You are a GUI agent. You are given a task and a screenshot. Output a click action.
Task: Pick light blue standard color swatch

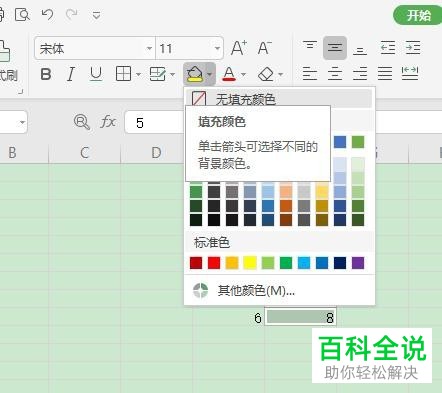tap(304, 263)
